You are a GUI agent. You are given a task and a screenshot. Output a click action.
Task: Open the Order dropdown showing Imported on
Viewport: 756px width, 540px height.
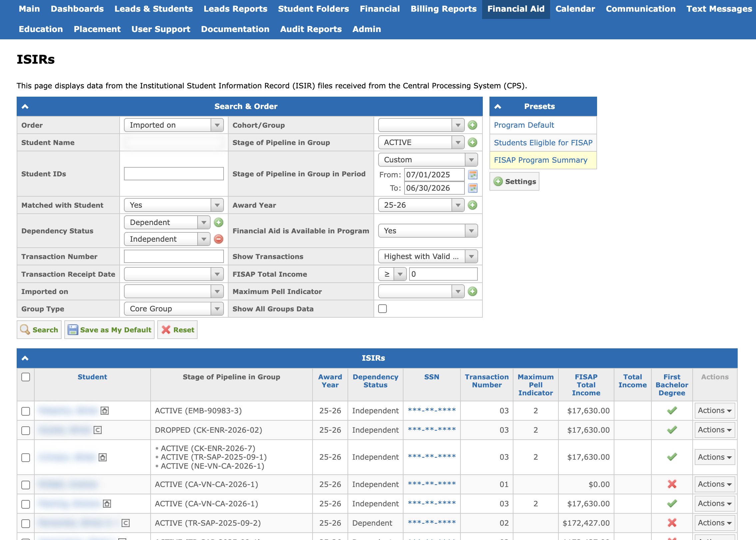174,125
